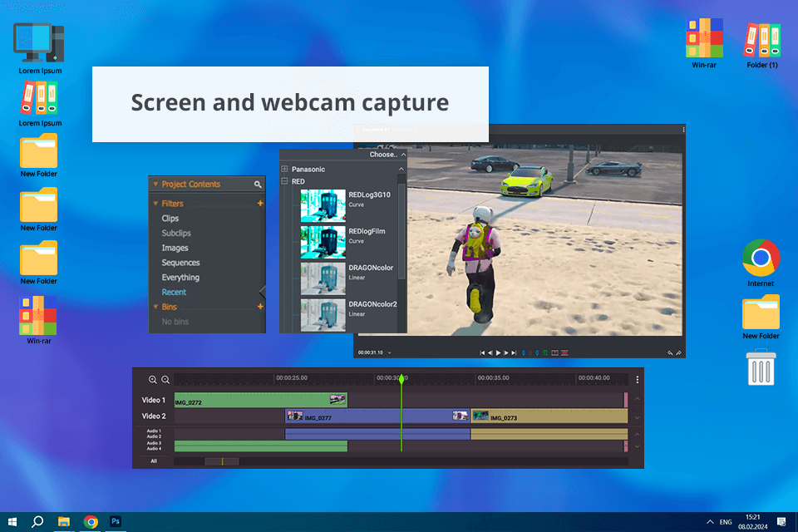Select the REDLog3G10 LUT thumbnail

[323, 205]
